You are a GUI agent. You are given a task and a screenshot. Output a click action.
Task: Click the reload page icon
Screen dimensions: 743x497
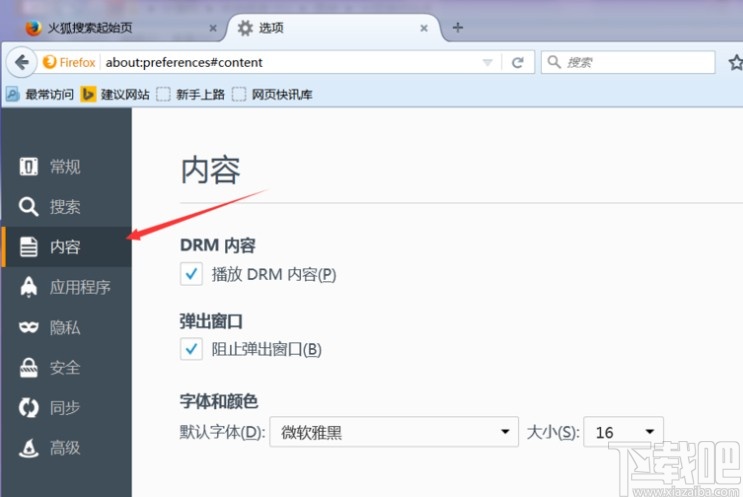[x=517, y=62]
